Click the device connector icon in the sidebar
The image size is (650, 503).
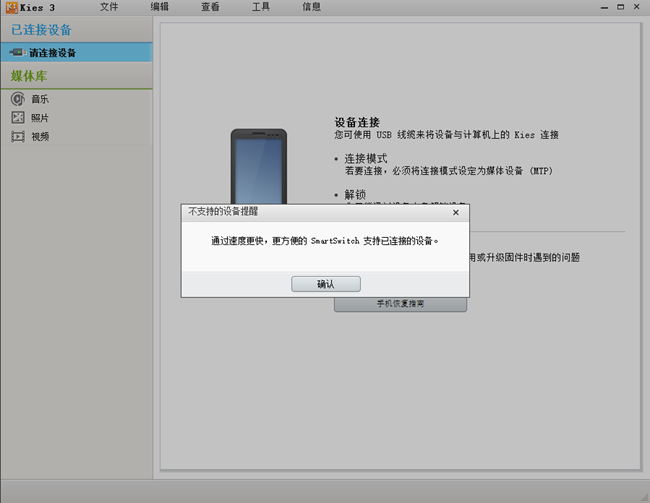[x=17, y=52]
